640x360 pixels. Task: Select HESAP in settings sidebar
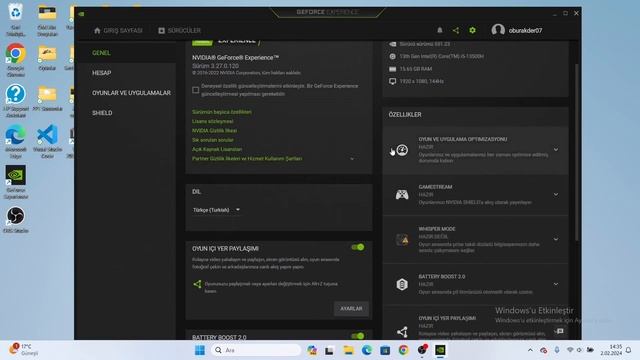click(102, 73)
